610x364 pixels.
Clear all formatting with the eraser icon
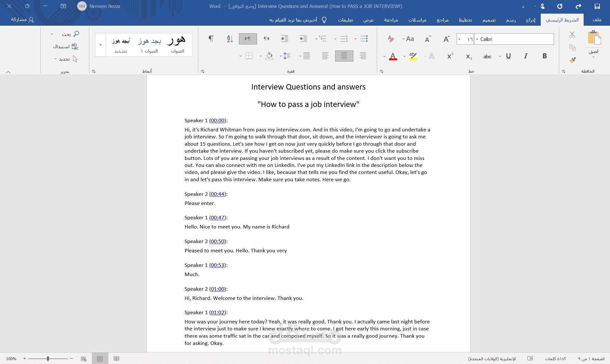[x=391, y=39]
